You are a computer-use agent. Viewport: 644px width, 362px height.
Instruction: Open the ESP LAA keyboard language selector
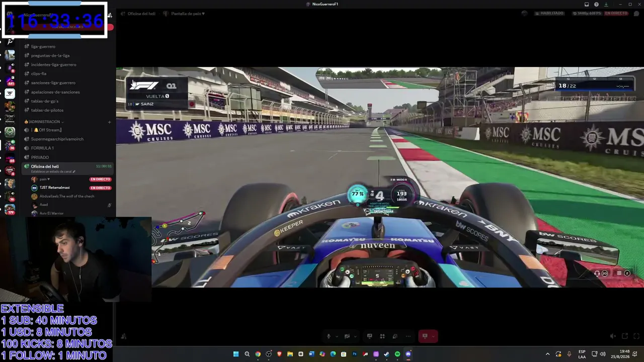click(x=582, y=354)
